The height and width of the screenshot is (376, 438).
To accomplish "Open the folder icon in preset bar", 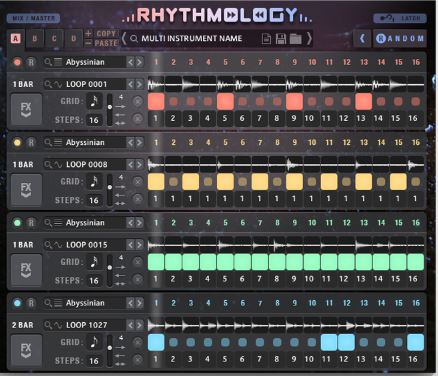I will (295, 39).
